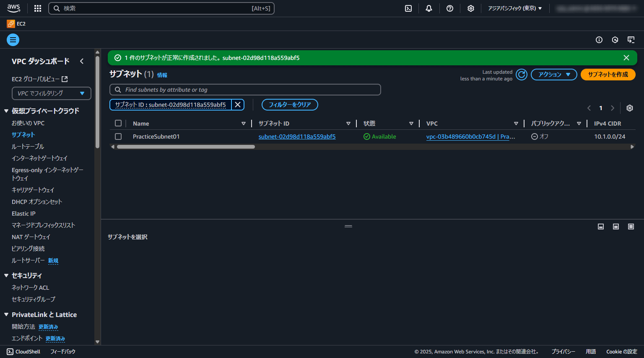Set the split panel to full size
Image resolution: width=644 pixels, height=358 pixels.
point(631,227)
